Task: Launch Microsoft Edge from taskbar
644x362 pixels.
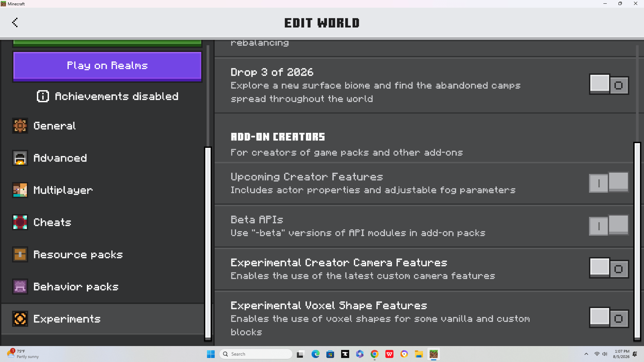Action: point(315,354)
